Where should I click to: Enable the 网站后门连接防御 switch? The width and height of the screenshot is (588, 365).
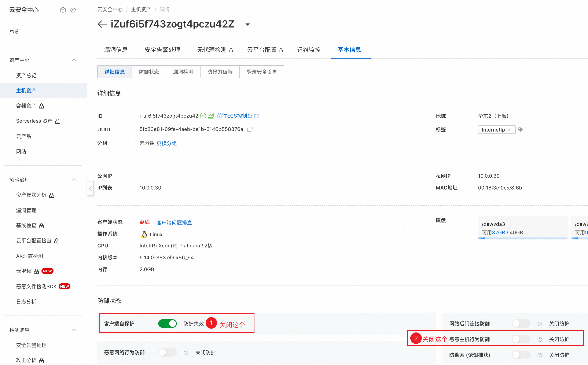pyautogui.click(x=521, y=324)
